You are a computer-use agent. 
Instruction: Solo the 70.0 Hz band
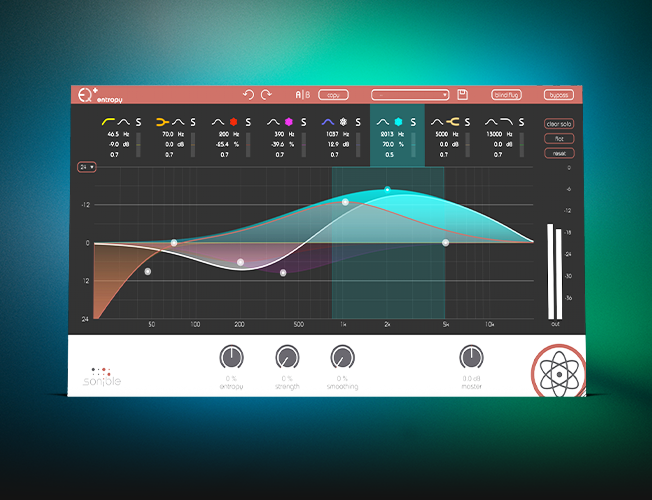pos(193,122)
